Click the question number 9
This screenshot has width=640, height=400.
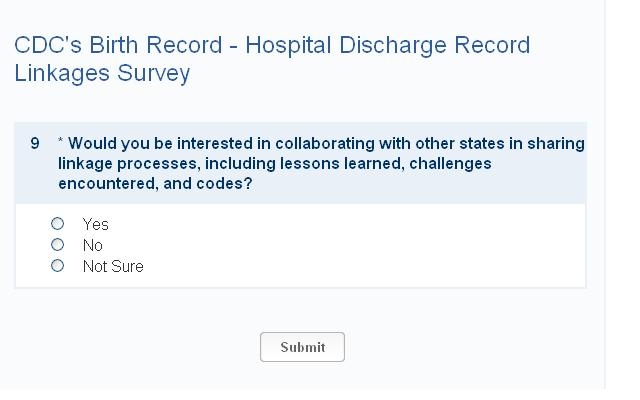[35, 143]
